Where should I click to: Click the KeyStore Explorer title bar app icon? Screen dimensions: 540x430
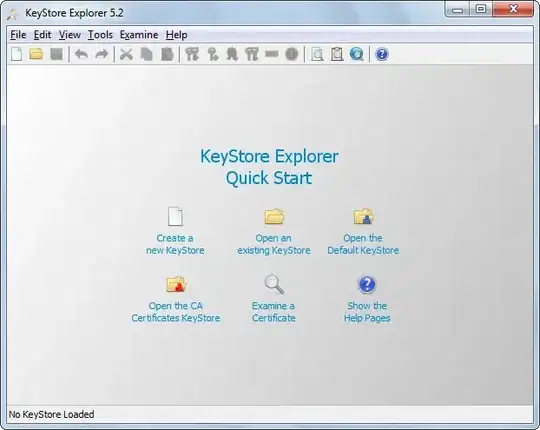pyautogui.click(x=13, y=13)
